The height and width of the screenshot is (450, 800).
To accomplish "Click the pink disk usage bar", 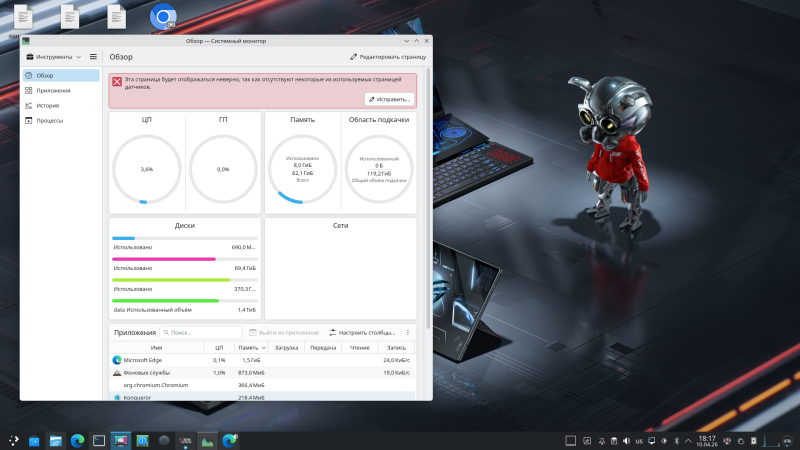I will (164, 259).
